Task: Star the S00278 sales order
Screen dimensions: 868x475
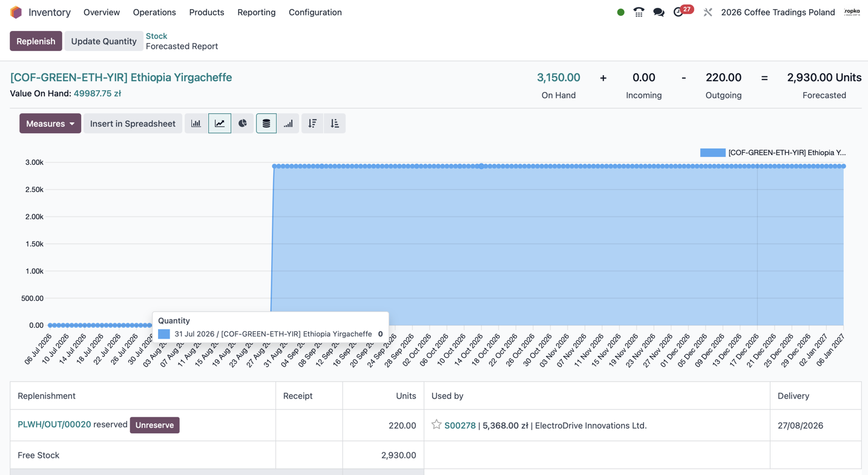Action: (x=436, y=425)
